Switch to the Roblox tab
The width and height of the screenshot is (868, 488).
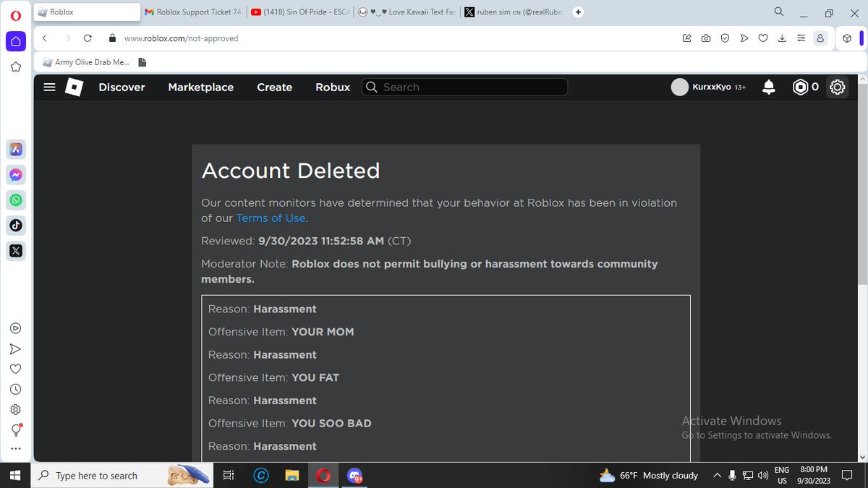(x=87, y=12)
